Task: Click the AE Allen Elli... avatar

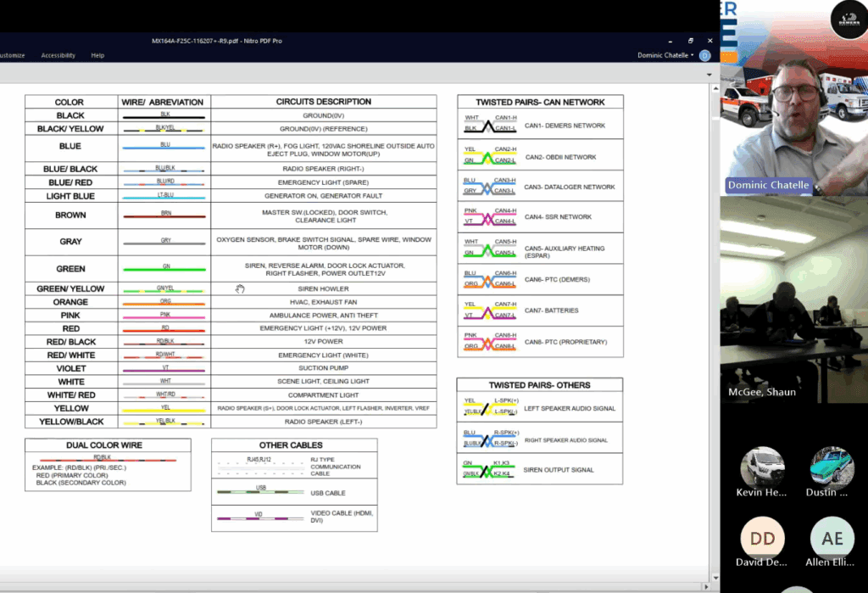Action: [x=832, y=538]
